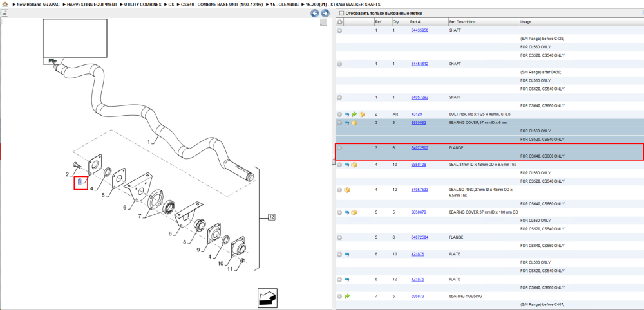The height and width of the screenshot is (310, 644).
Task: Open the 'HARVESTING EQUIPMENT' breadcrumb
Action: coord(91,4)
